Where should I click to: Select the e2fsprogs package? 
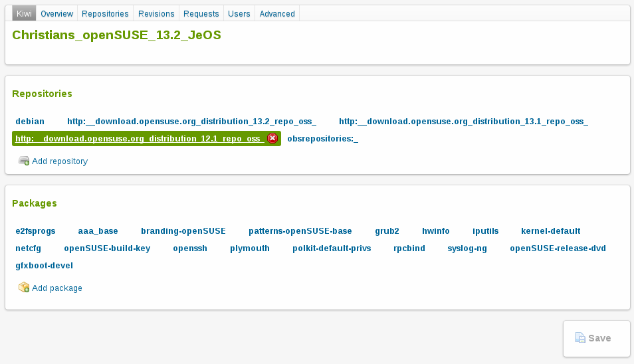36,231
